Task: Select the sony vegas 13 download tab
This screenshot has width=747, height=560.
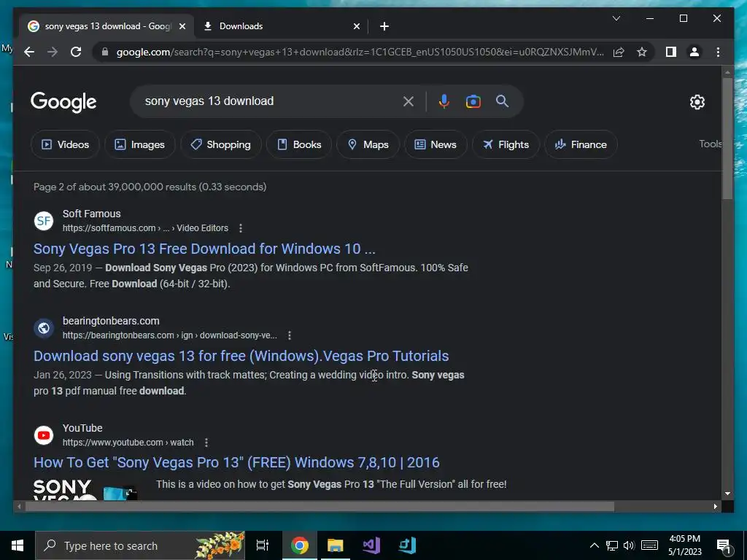Action: point(107,26)
